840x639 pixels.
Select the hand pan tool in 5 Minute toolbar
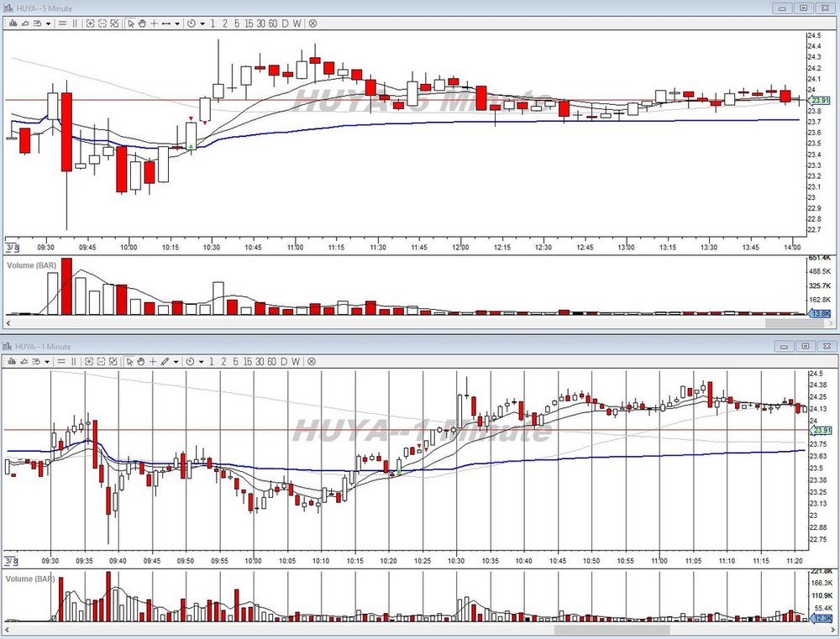142,24
